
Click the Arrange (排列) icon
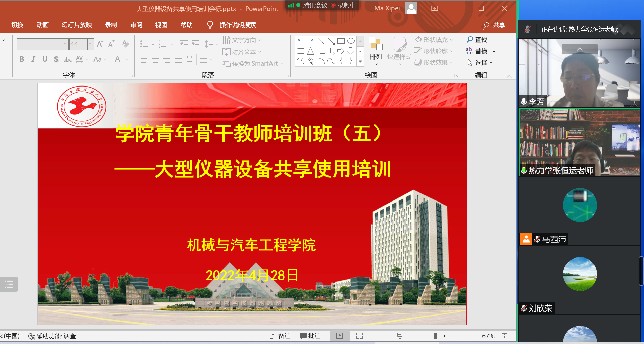click(376, 50)
